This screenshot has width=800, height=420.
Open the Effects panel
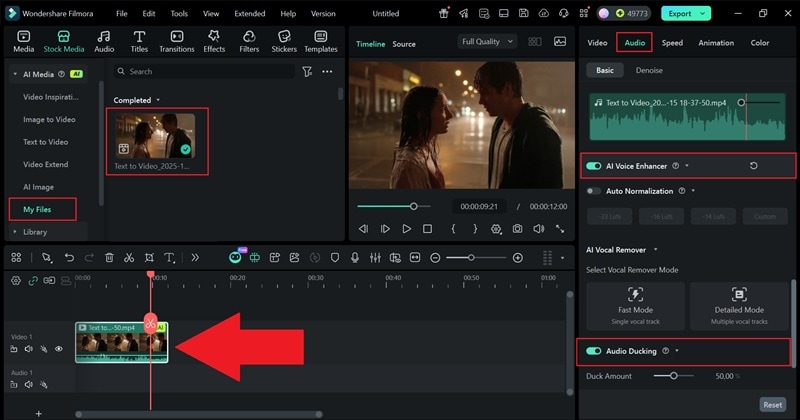tap(214, 41)
